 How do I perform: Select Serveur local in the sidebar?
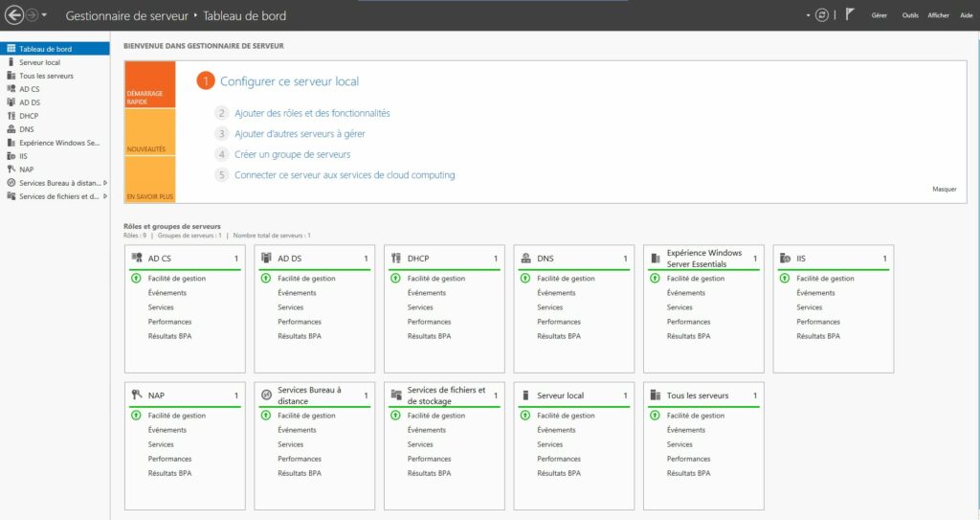click(x=39, y=62)
